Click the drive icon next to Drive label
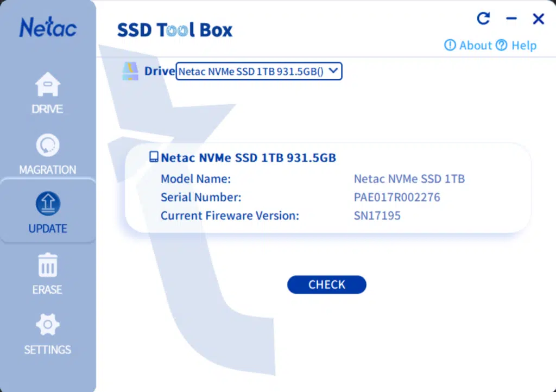 130,69
